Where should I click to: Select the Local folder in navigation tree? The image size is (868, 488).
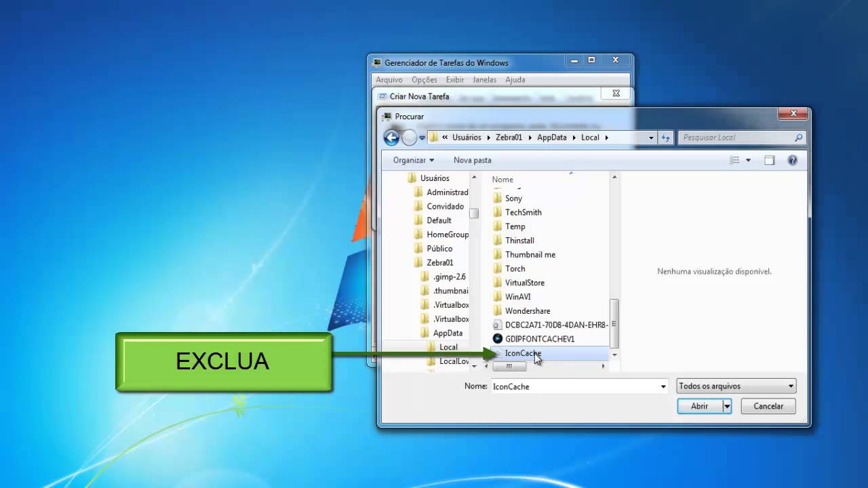(448, 348)
